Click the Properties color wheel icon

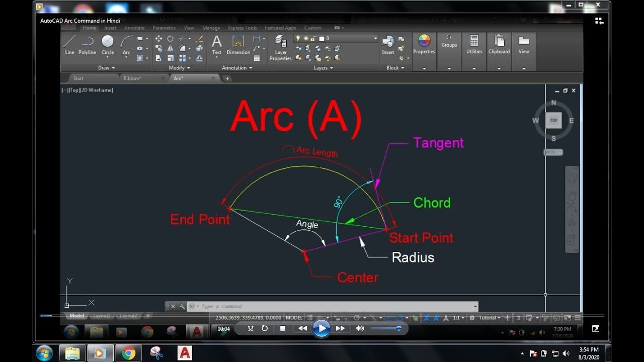click(424, 40)
